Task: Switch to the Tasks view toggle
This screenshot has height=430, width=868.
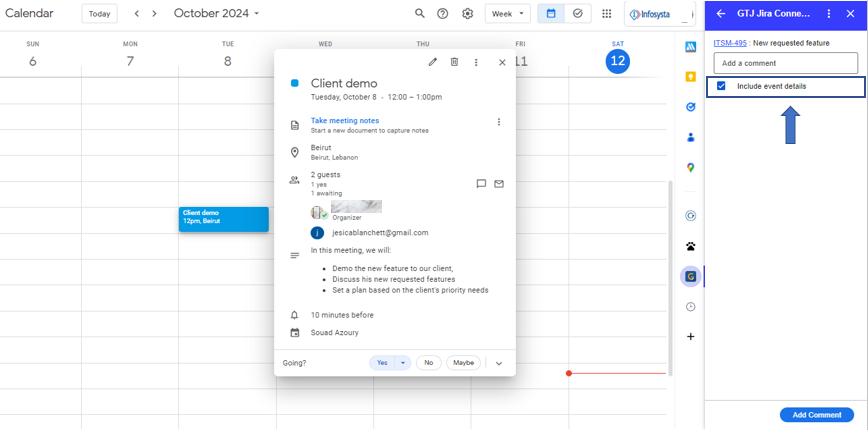Action: 578,14
